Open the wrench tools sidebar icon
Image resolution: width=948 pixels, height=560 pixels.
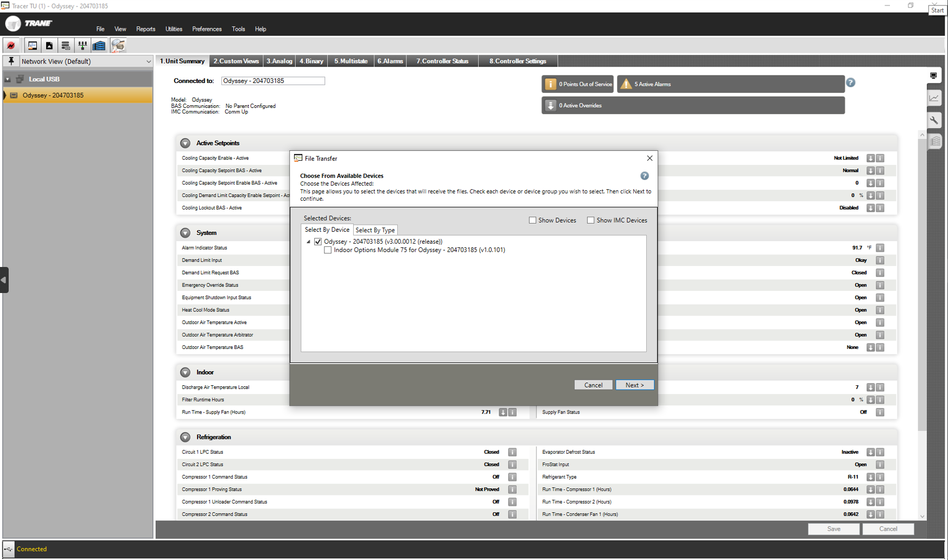934,120
